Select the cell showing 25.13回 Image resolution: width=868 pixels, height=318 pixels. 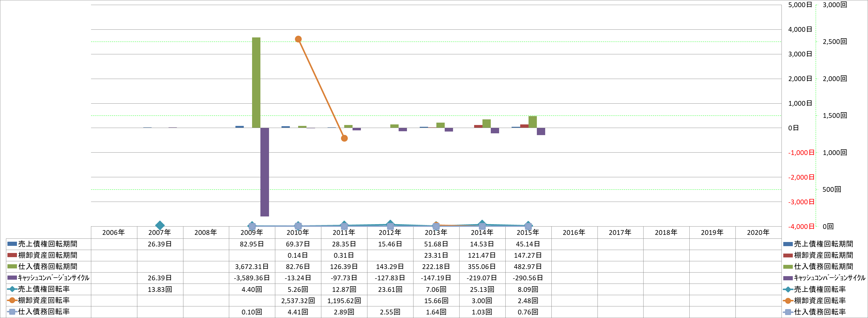(482, 289)
